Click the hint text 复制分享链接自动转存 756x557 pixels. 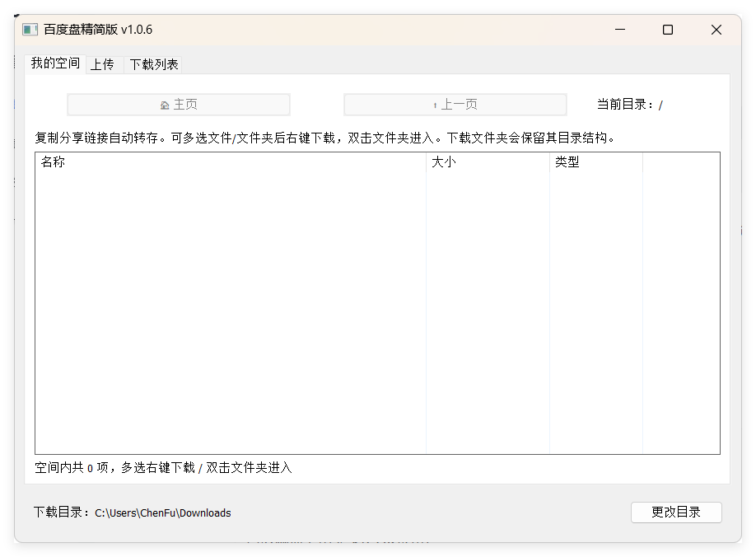pyautogui.click(x=96, y=138)
